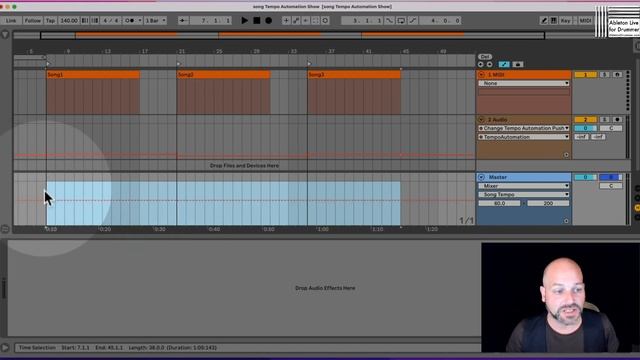Select the Song3 clip header
The image size is (640, 360).
click(354, 75)
